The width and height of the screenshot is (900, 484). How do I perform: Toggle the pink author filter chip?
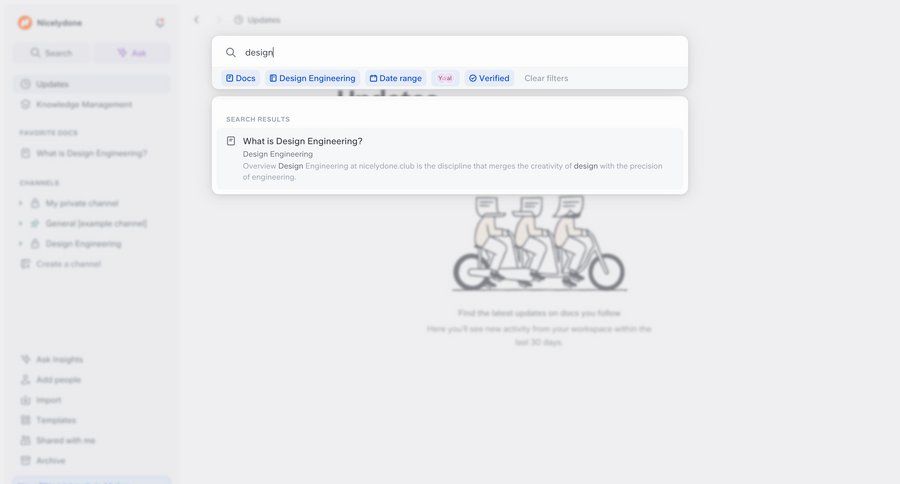coord(445,78)
